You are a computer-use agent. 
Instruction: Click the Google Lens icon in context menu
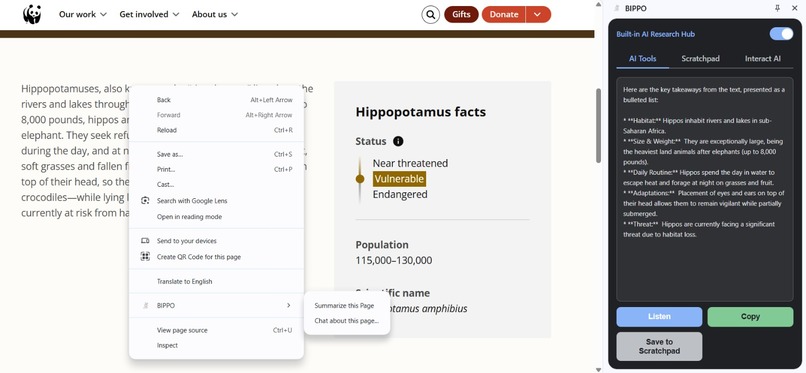145,201
